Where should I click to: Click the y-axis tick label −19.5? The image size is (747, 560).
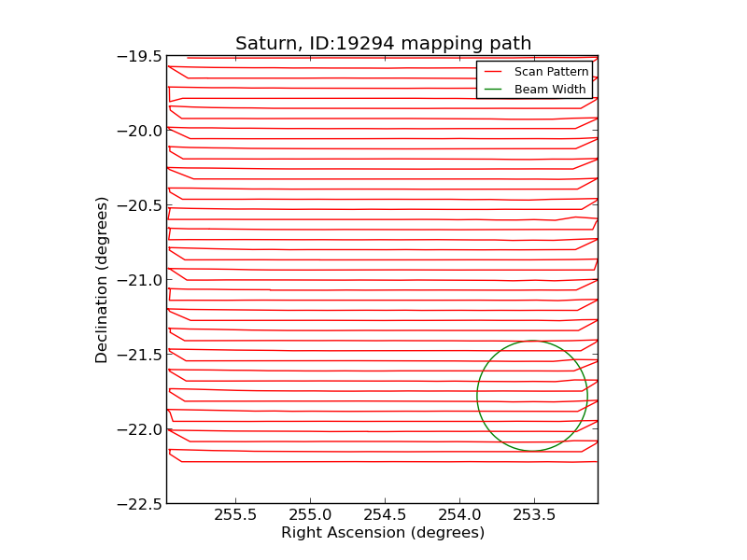[139, 56]
